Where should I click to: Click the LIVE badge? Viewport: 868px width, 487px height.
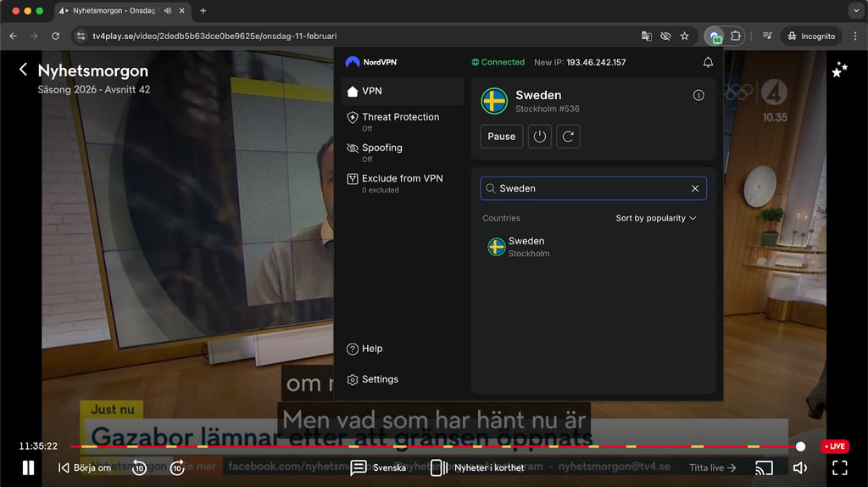point(835,446)
